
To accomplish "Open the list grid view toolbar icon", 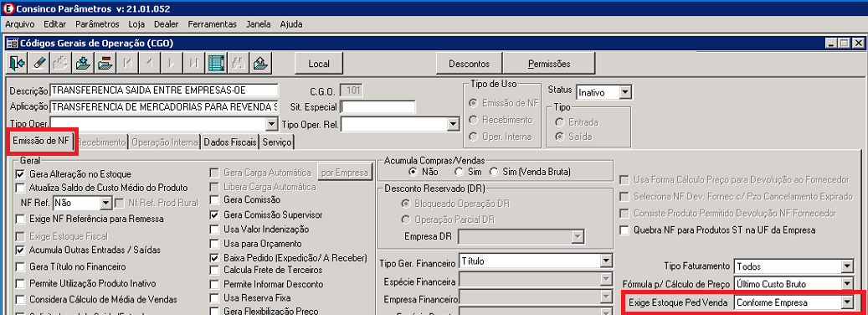I will (217, 63).
